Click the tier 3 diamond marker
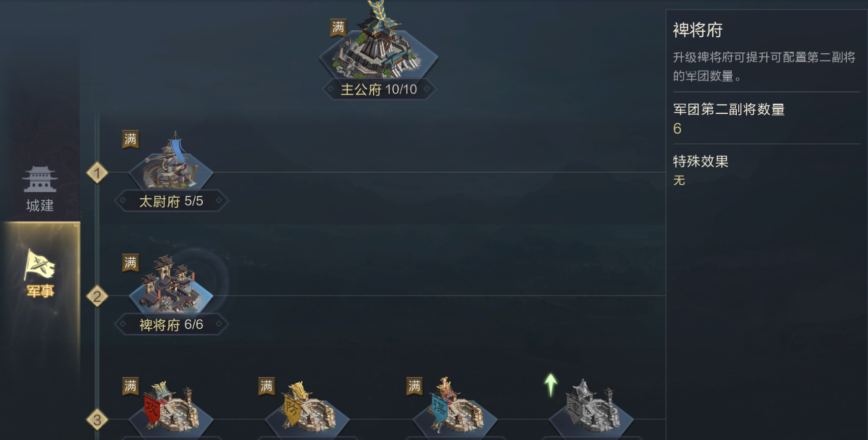Image resolution: width=868 pixels, height=440 pixels. click(97, 420)
